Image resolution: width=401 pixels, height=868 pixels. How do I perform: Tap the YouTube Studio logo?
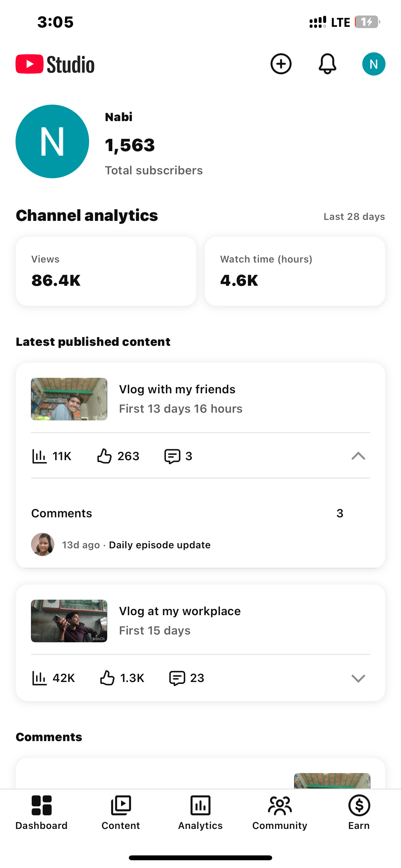pos(55,64)
